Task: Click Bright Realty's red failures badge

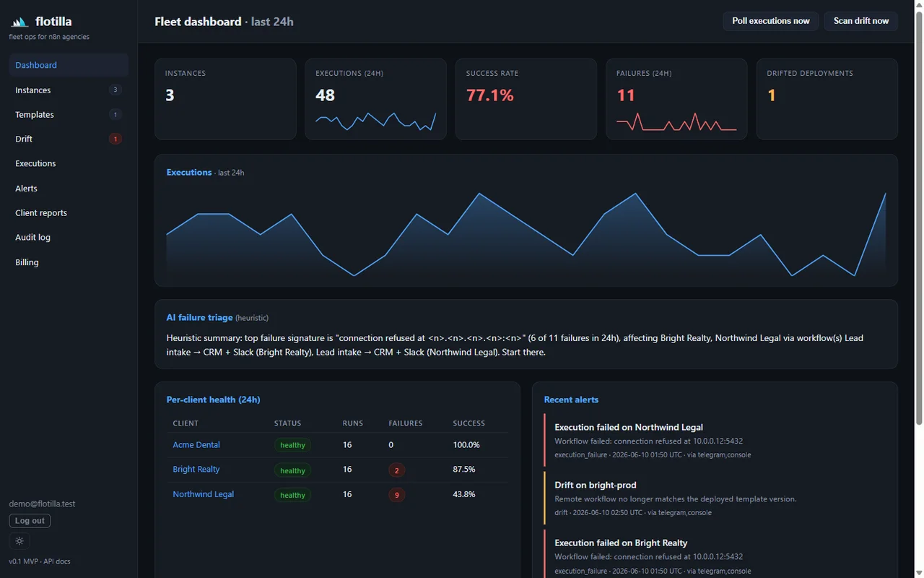Action: coord(396,470)
